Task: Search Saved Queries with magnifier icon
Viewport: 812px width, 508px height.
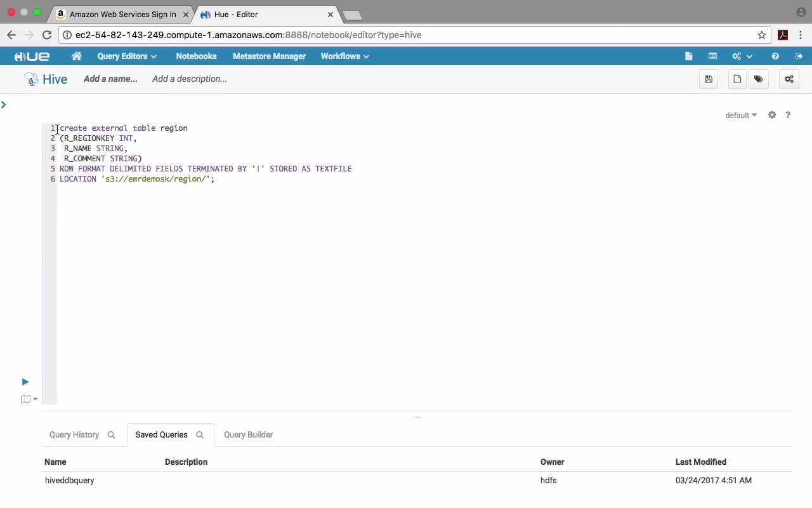Action: [x=200, y=435]
